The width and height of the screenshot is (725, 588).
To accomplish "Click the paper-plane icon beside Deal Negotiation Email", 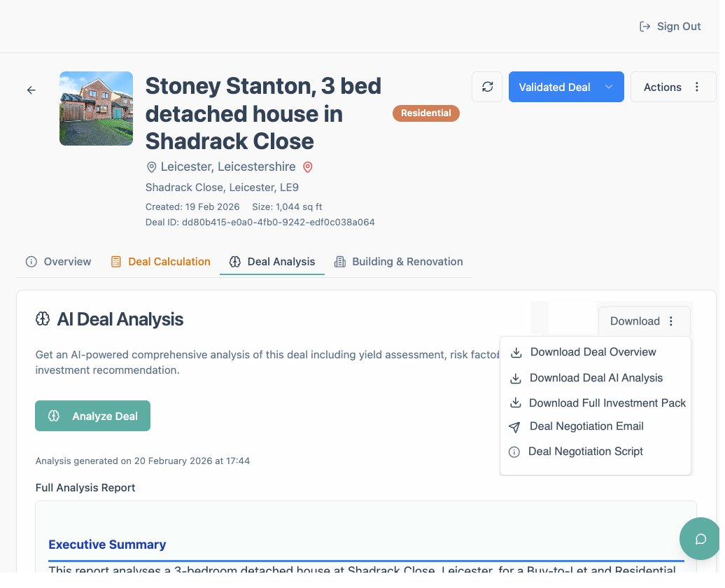I will click(x=516, y=427).
